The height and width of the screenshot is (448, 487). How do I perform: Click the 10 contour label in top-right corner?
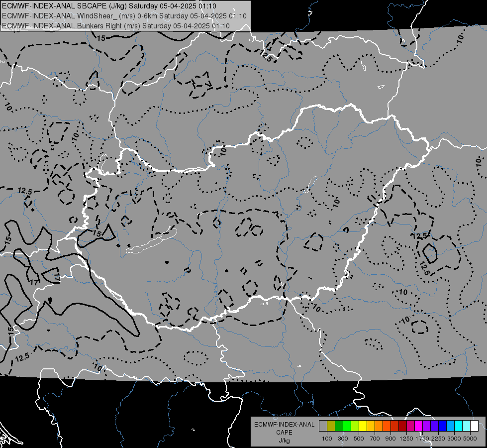460,38
